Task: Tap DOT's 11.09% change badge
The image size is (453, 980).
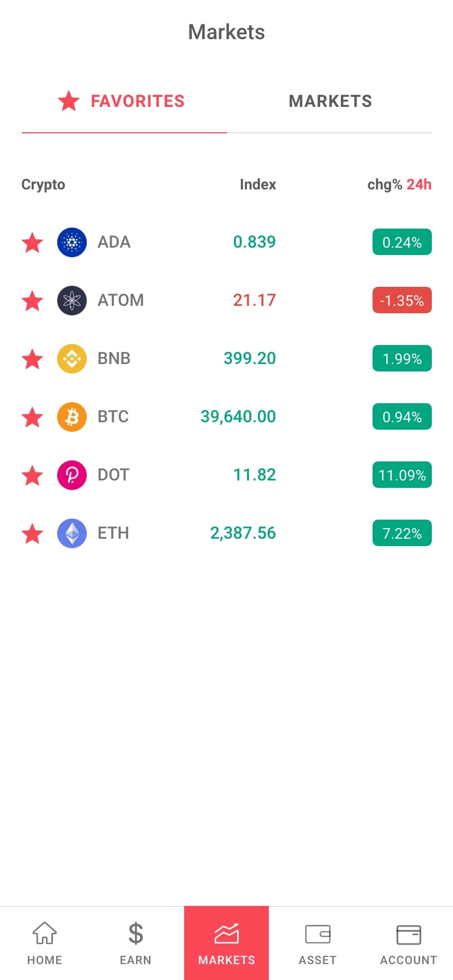Action: (x=402, y=475)
